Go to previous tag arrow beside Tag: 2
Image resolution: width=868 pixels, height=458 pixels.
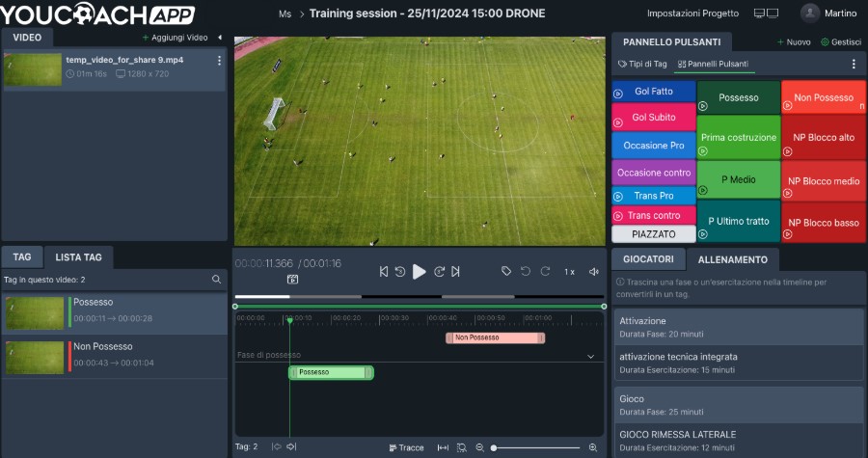click(x=276, y=446)
